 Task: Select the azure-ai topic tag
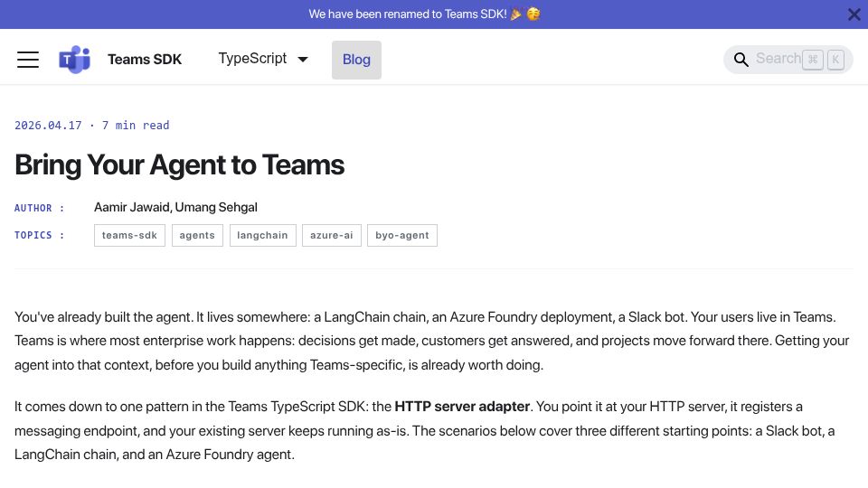point(332,235)
